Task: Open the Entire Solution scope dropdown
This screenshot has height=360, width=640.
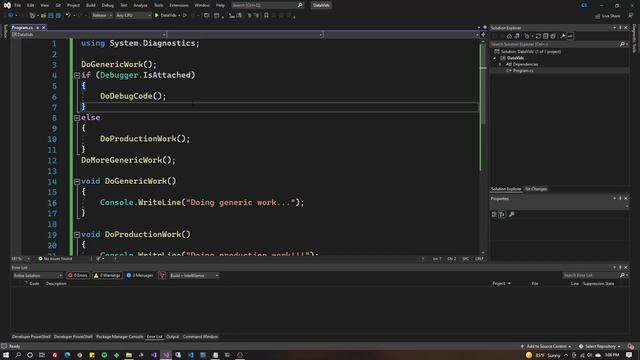Action: [x=37, y=276]
